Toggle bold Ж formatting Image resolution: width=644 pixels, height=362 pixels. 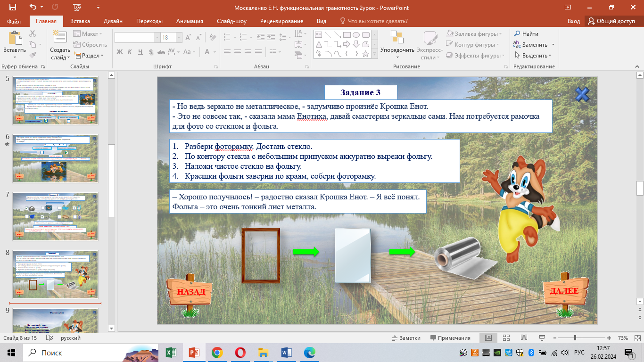(x=120, y=52)
